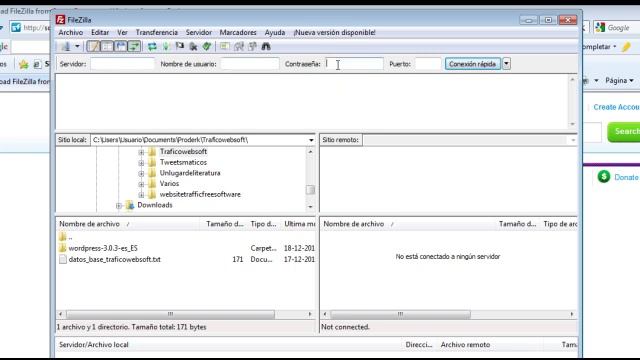This screenshot has width=640, height=360.
Task: Click the disconnect from server icon
Action: [x=193, y=47]
